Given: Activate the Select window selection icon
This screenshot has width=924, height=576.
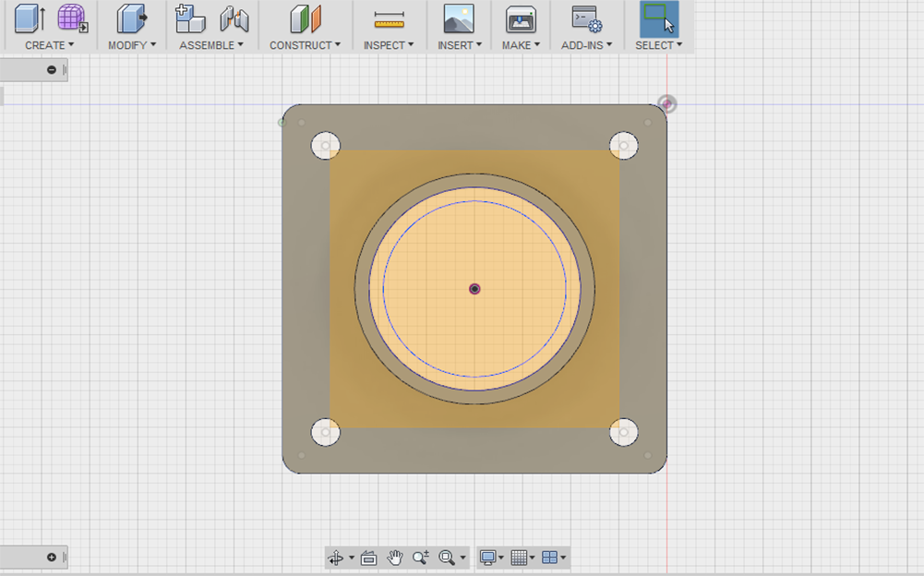Looking at the screenshot, I should coord(659,18).
